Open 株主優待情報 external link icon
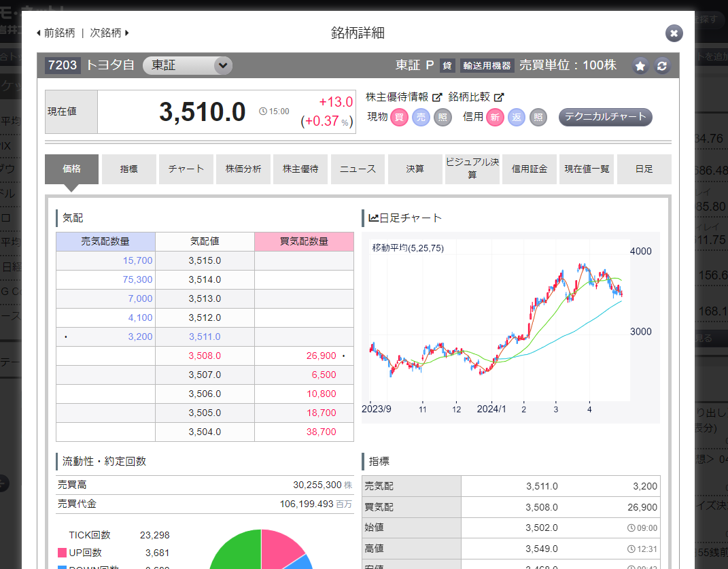 (x=437, y=97)
